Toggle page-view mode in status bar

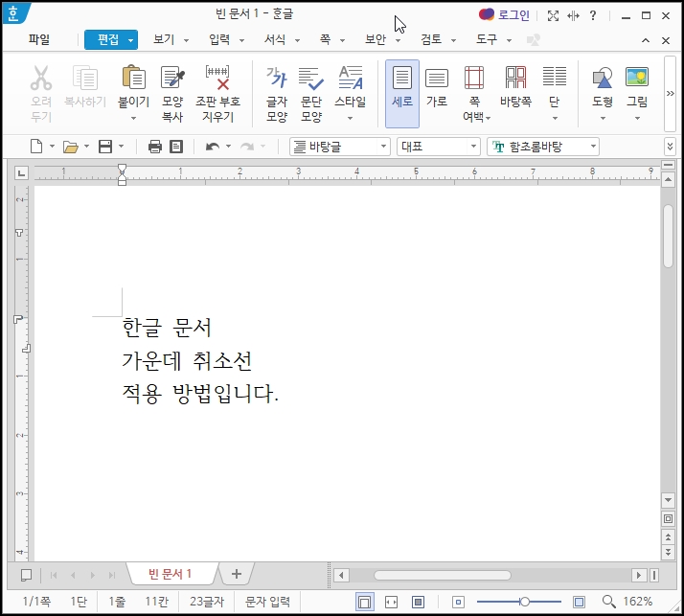[365, 602]
